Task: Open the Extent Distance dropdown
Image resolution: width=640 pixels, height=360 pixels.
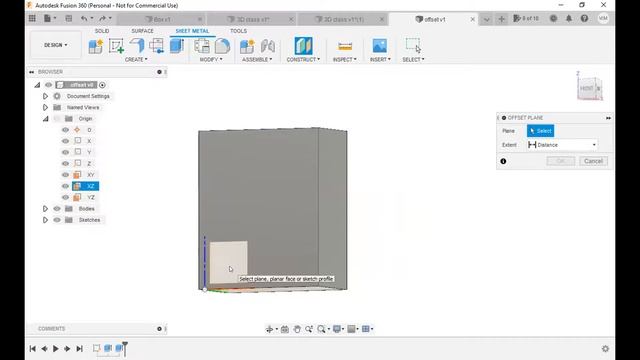Action: point(562,145)
